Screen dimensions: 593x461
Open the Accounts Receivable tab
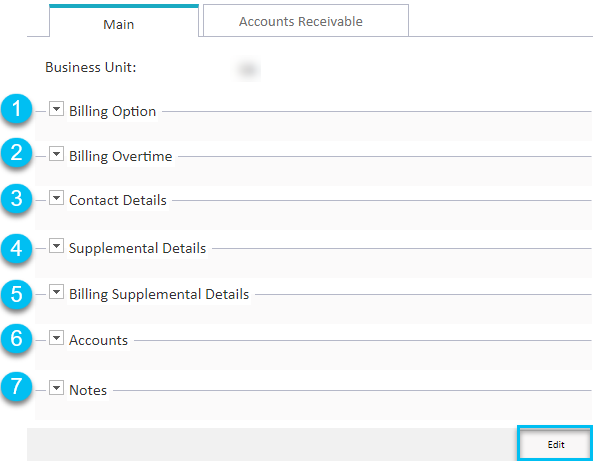pos(306,21)
